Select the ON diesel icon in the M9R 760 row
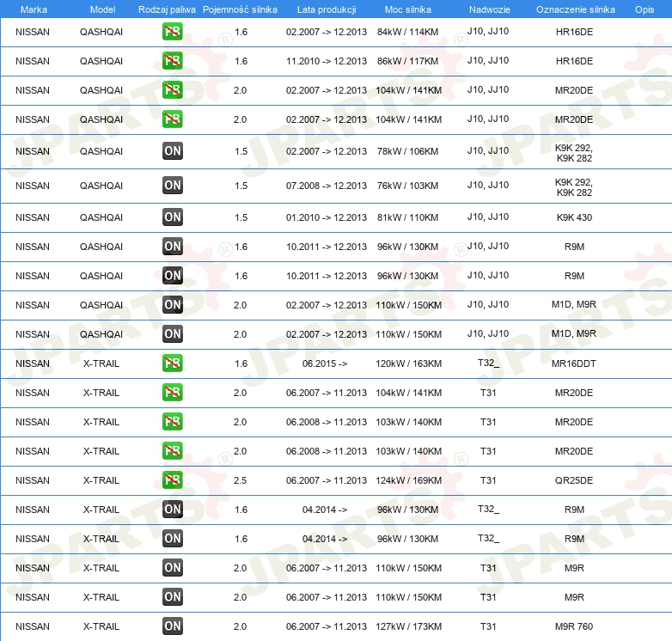The height and width of the screenshot is (641, 672). point(172,626)
